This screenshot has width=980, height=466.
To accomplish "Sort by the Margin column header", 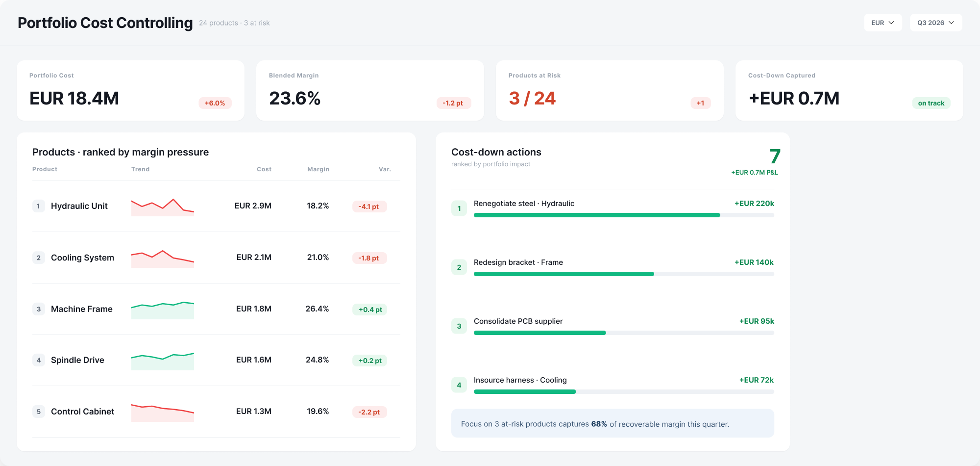I will coord(318,169).
